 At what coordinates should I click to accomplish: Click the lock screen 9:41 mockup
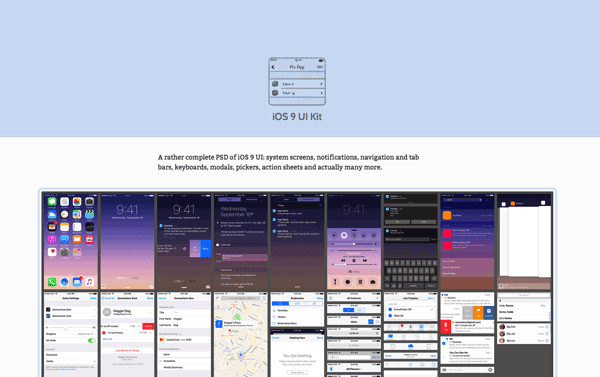click(x=127, y=242)
